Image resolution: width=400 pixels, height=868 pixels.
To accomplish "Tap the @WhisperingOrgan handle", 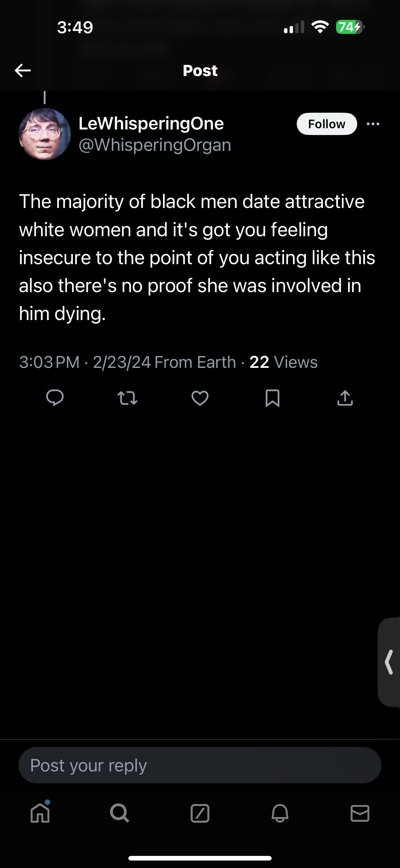I will pos(155,145).
